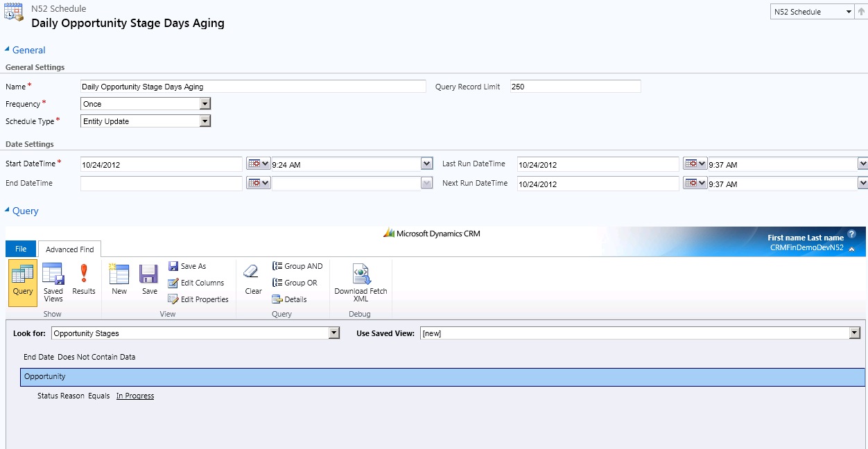Open the File tab
The height and width of the screenshot is (449, 868).
[x=21, y=249]
